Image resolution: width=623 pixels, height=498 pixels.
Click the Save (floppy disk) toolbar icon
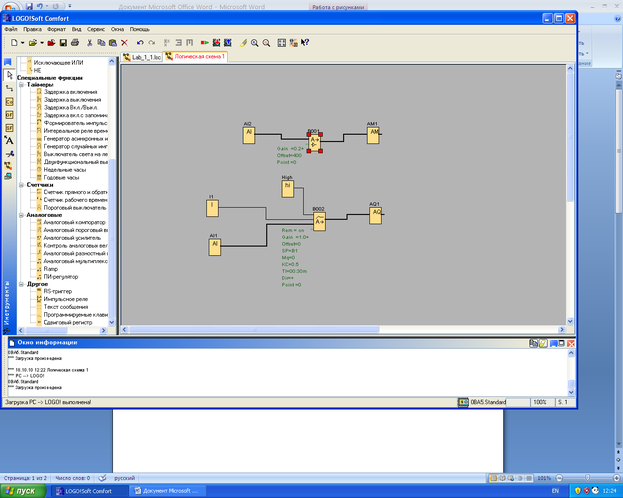click(x=63, y=43)
